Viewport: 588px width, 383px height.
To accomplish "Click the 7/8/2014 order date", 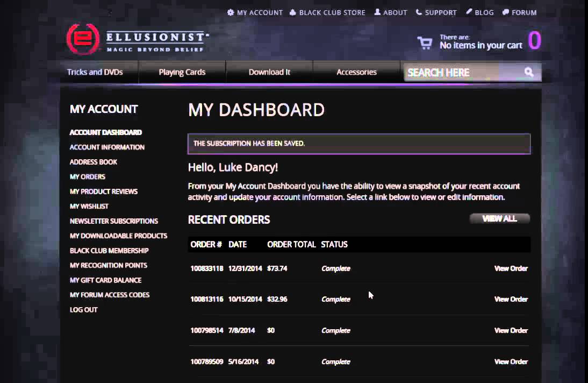I will [x=241, y=330].
